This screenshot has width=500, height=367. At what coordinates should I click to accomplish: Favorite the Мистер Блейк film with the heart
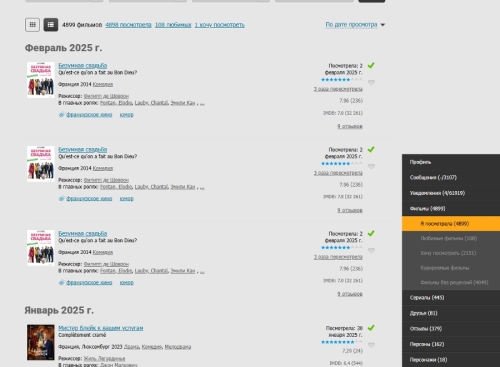coord(371,345)
